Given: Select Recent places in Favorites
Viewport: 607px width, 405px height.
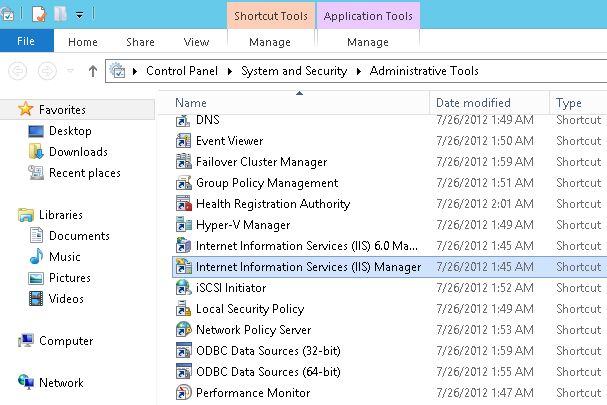Looking at the screenshot, I should click(x=85, y=173).
